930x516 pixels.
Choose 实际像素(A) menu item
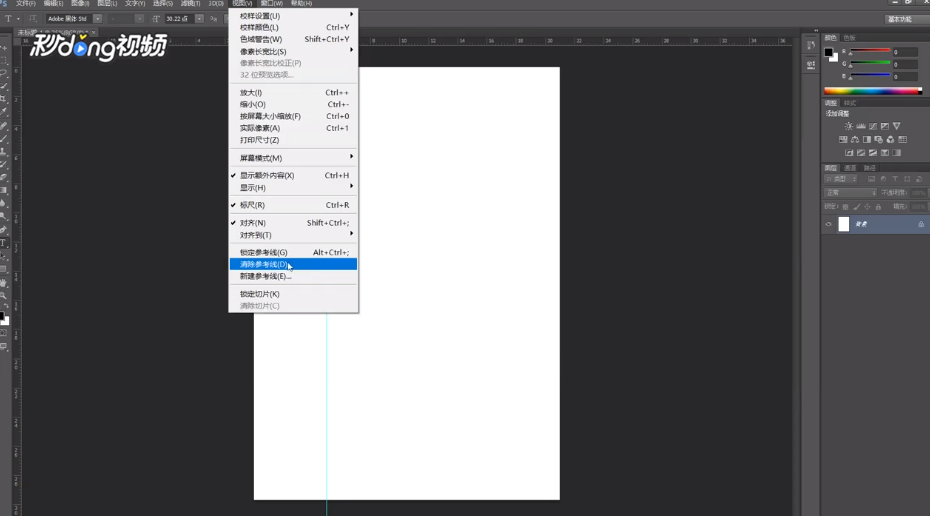(x=293, y=128)
